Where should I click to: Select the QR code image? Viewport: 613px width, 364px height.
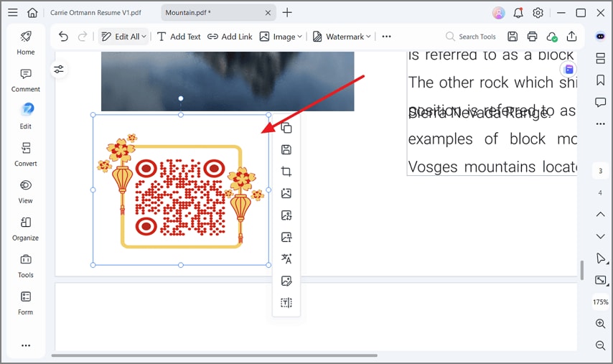click(181, 190)
